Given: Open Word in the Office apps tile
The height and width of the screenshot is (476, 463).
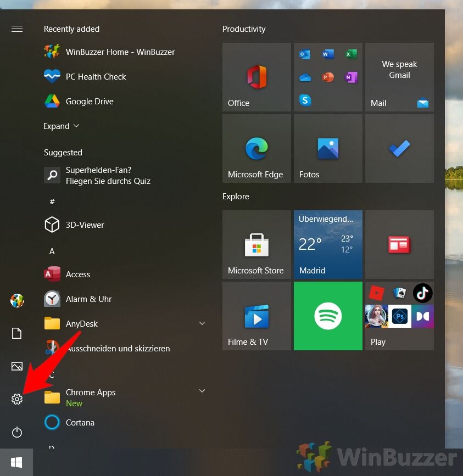Looking at the screenshot, I should (328, 54).
